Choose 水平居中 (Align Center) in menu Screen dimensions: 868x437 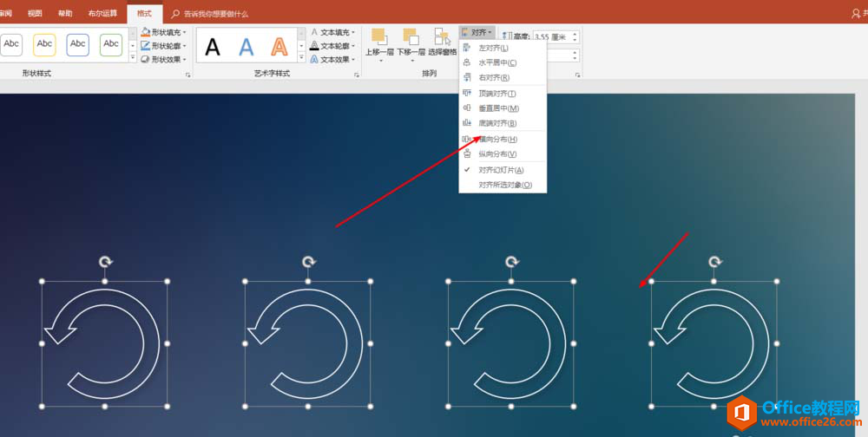point(497,62)
